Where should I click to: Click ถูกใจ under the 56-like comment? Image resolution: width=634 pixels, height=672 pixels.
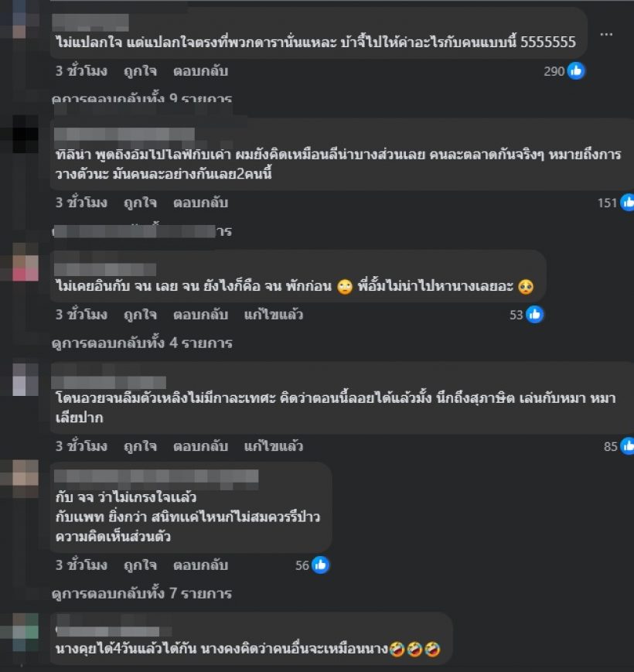[140, 565]
